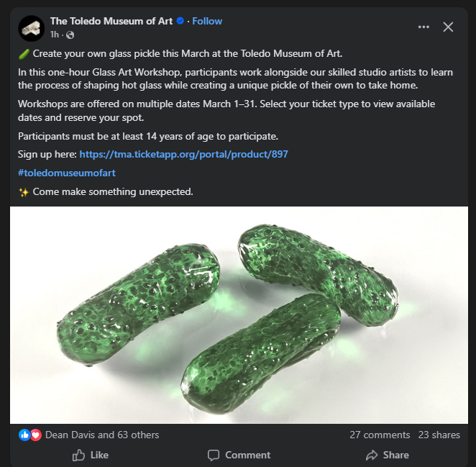Open the 1h post timestamp
Image resolution: width=476 pixels, height=467 pixels.
click(54, 34)
